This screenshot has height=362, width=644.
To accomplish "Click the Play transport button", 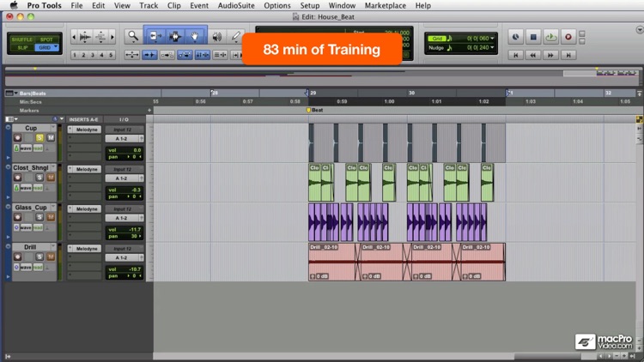I will pos(550,37).
